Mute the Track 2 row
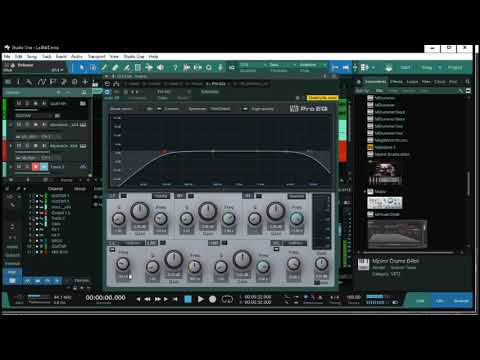This screenshot has height=360, width=480. click(19, 166)
